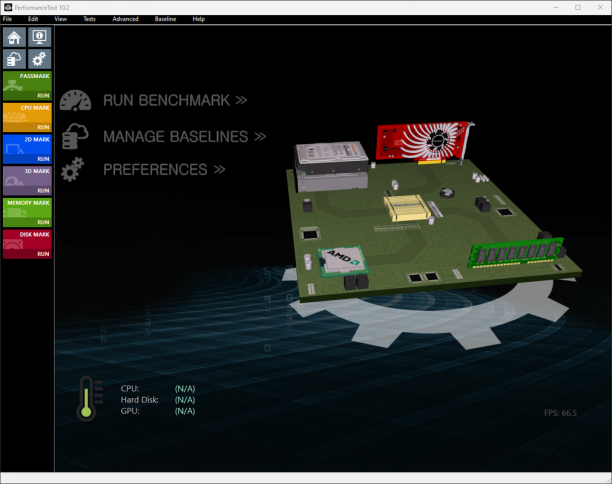
Task: Click the FPS: 66.5 readout
Action: 560,413
